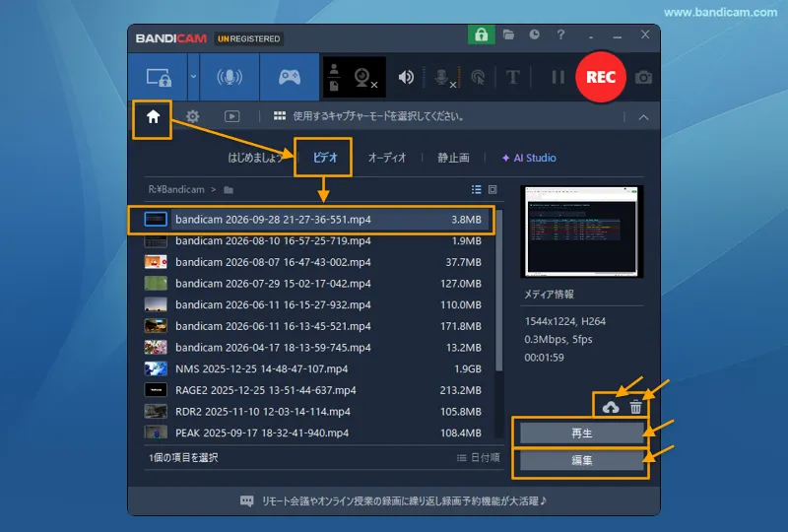The width and height of the screenshot is (788, 532).
Task: Open the scheduled recording clock icon
Action: coord(534,34)
